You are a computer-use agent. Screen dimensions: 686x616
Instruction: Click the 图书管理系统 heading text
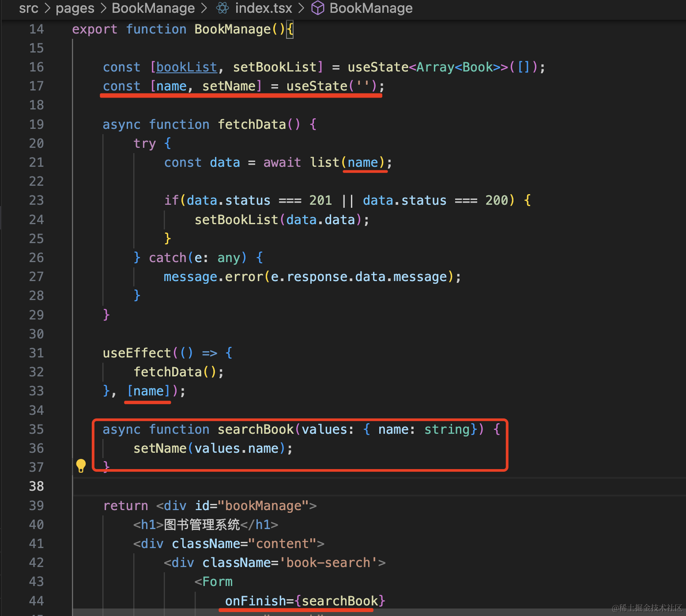202,525
